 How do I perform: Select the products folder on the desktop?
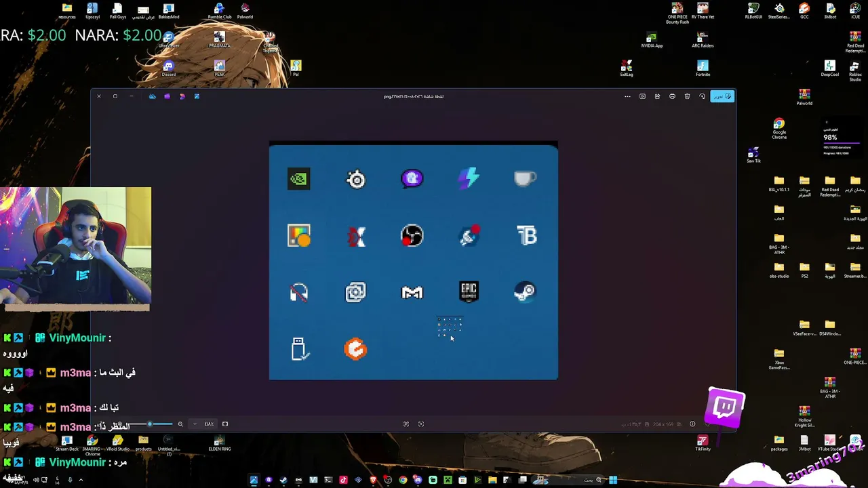point(143,443)
